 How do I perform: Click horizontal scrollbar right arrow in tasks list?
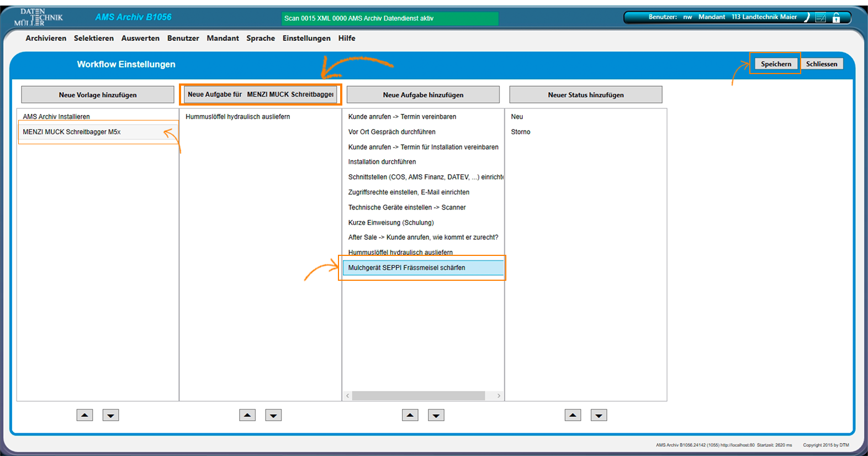(499, 396)
